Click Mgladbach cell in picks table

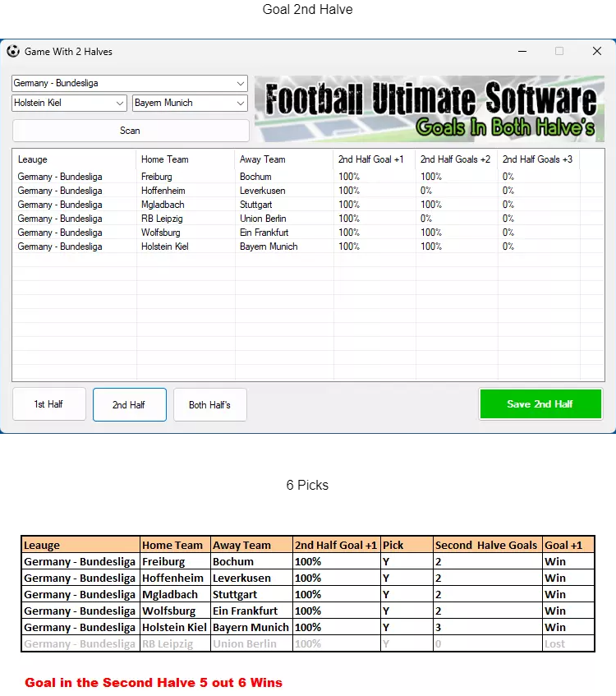pyautogui.click(x=175, y=594)
